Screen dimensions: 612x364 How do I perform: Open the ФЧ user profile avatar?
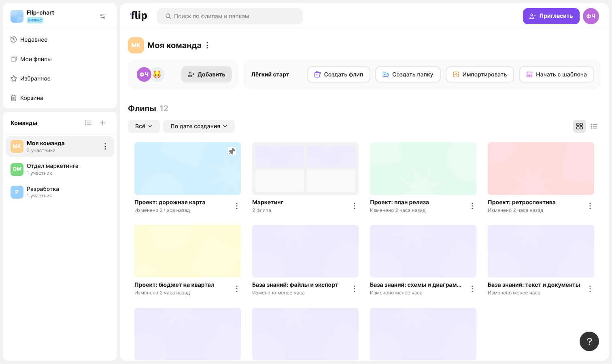click(591, 16)
